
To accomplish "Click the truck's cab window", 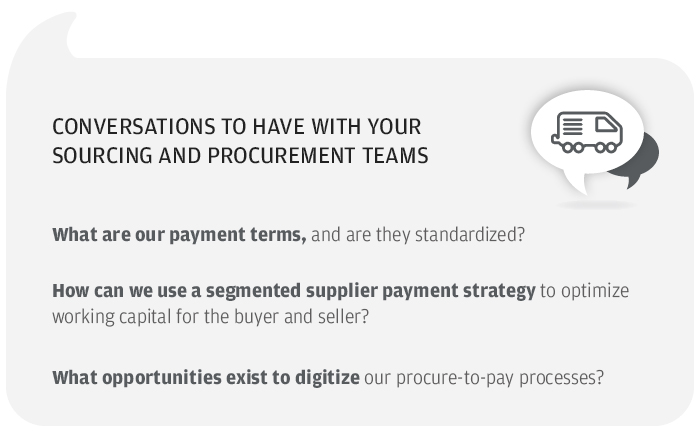I will [606, 125].
